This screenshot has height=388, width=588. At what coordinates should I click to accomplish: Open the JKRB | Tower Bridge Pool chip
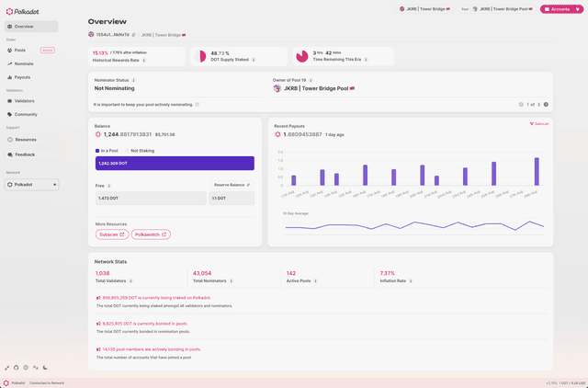(497, 9)
